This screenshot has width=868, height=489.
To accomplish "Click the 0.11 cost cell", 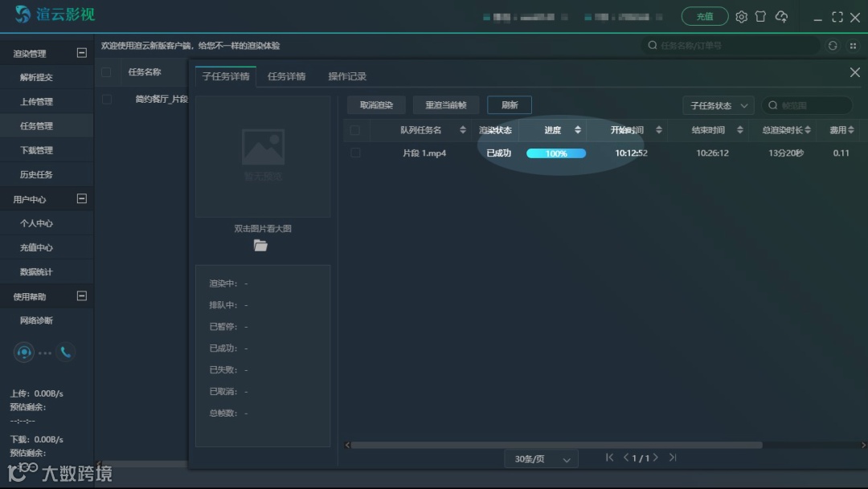I will (x=841, y=153).
